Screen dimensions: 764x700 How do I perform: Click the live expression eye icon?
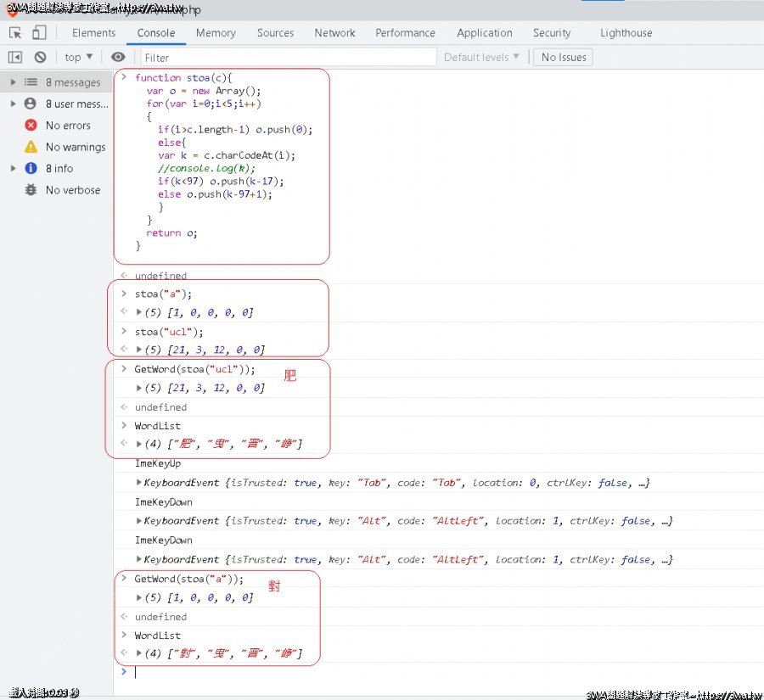[x=118, y=57]
